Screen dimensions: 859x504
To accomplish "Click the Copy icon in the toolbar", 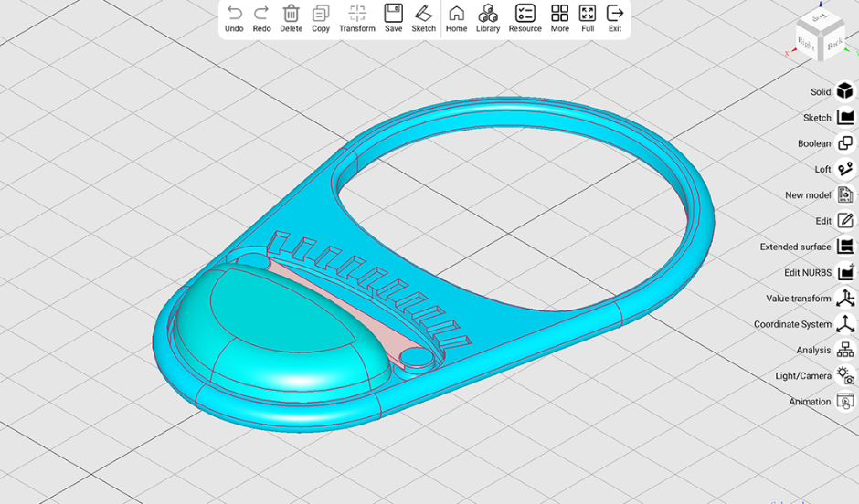I will (x=321, y=13).
